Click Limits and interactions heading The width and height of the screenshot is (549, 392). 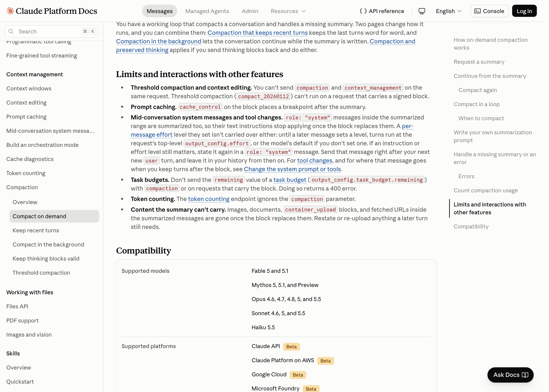[199, 74]
